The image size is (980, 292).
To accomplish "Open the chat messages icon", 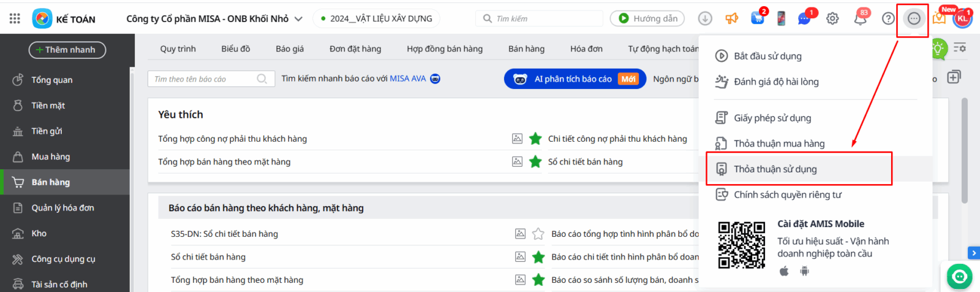I will tap(804, 18).
